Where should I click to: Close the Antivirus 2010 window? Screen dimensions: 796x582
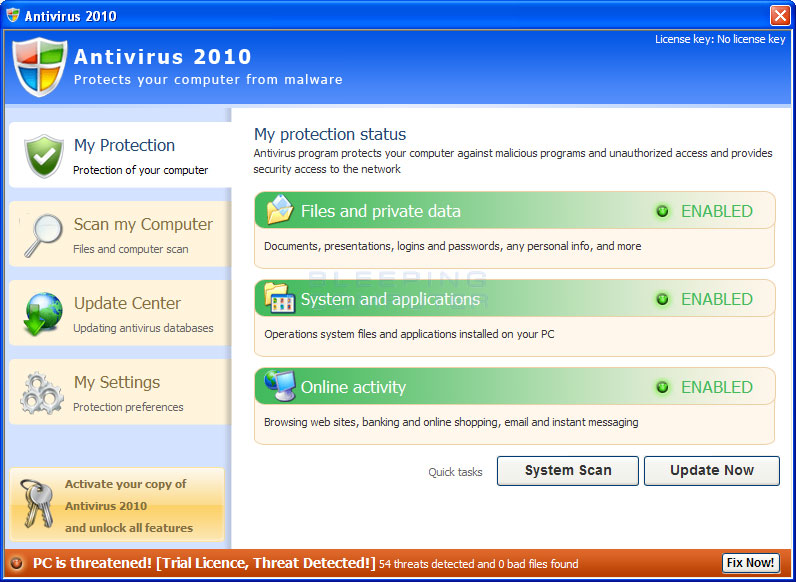point(780,15)
